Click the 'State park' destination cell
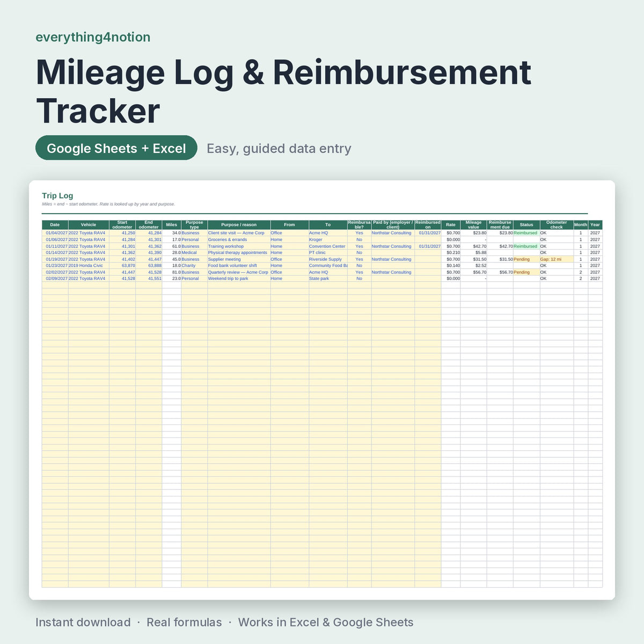644x644 pixels. (x=328, y=279)
